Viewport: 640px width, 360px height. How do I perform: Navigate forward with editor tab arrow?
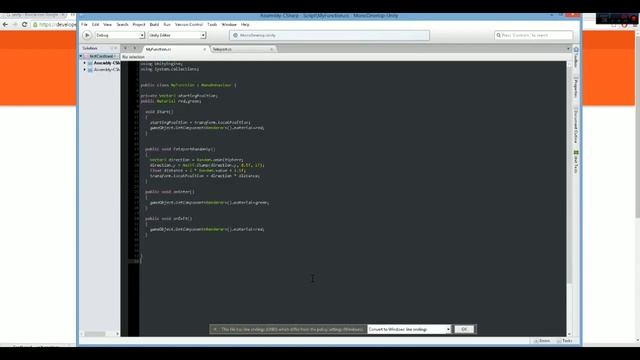(134, 48)
